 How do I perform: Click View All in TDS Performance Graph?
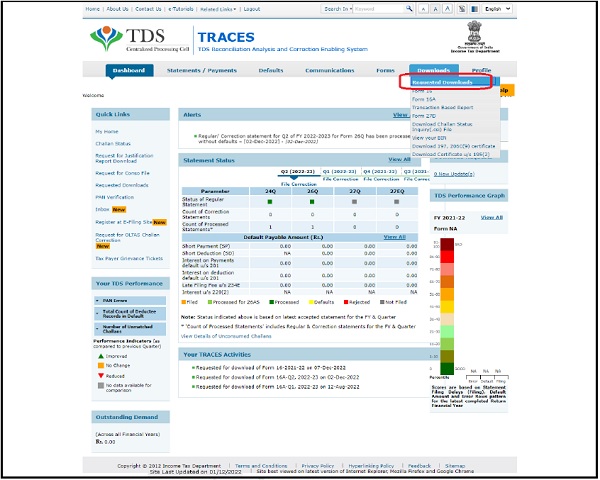492,217
